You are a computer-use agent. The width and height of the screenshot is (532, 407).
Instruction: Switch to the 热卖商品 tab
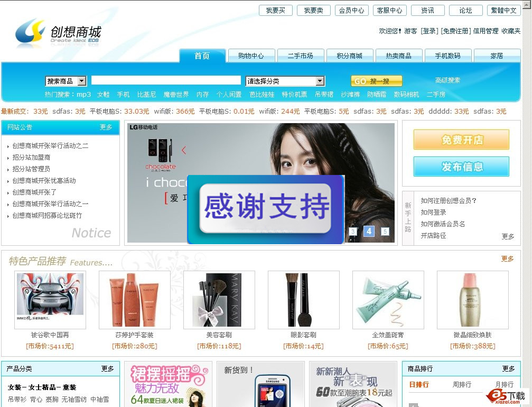[399, 55]
